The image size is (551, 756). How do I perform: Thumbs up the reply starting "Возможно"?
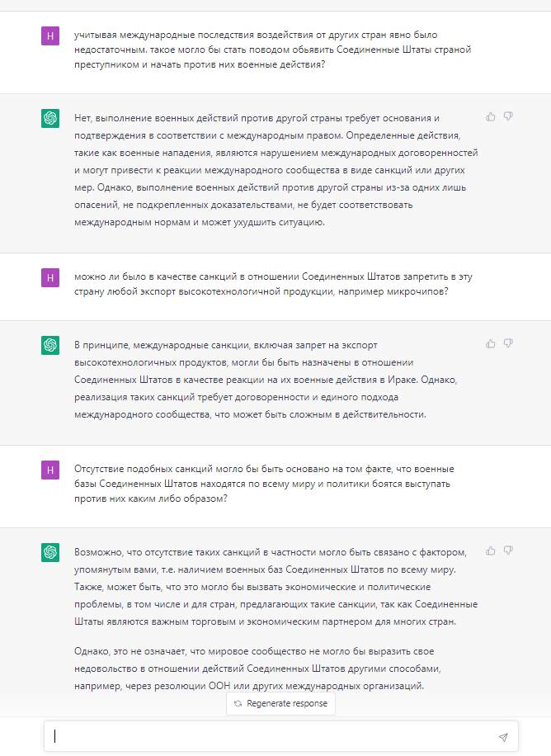(491, 550)
